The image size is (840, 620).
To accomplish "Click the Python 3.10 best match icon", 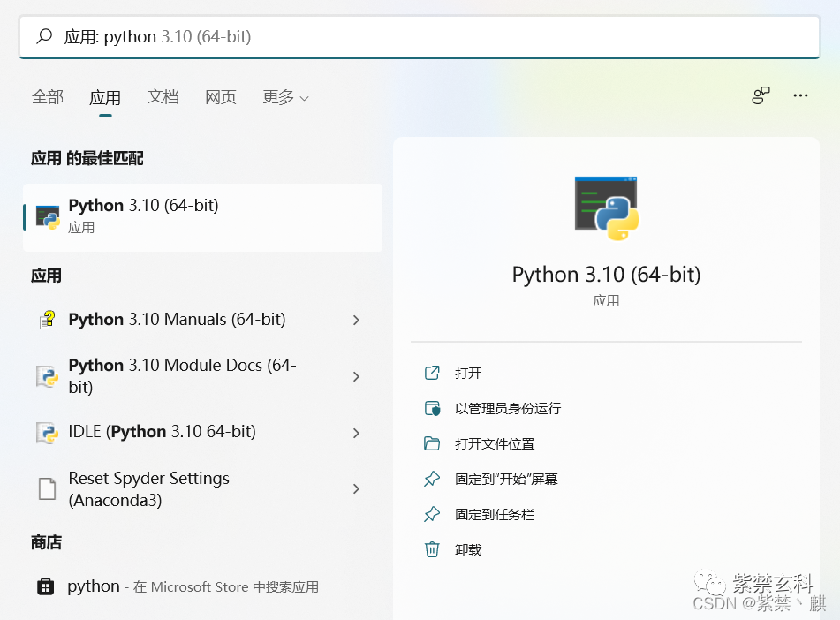I will pyautogui.click(x=48, y=217).
